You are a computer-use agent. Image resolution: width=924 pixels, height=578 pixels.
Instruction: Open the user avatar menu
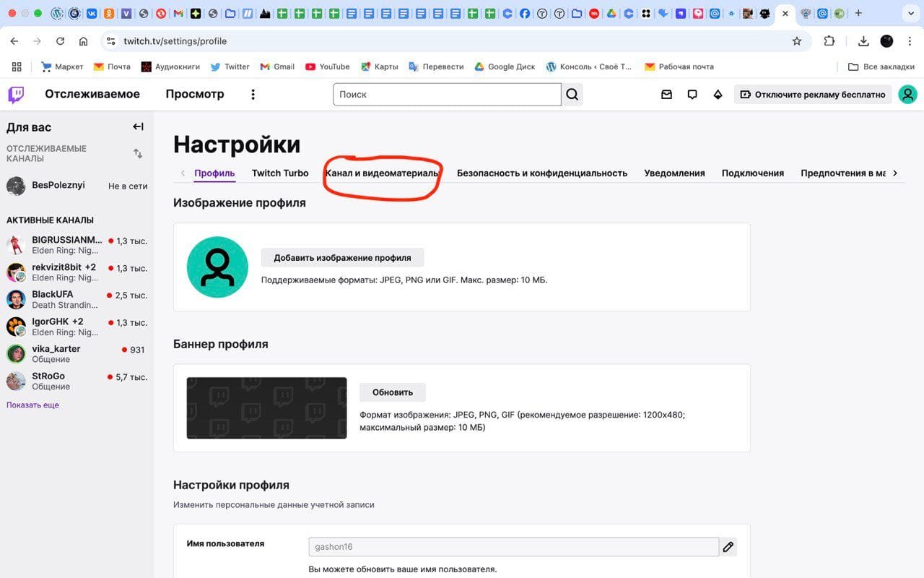coord(907,95)
